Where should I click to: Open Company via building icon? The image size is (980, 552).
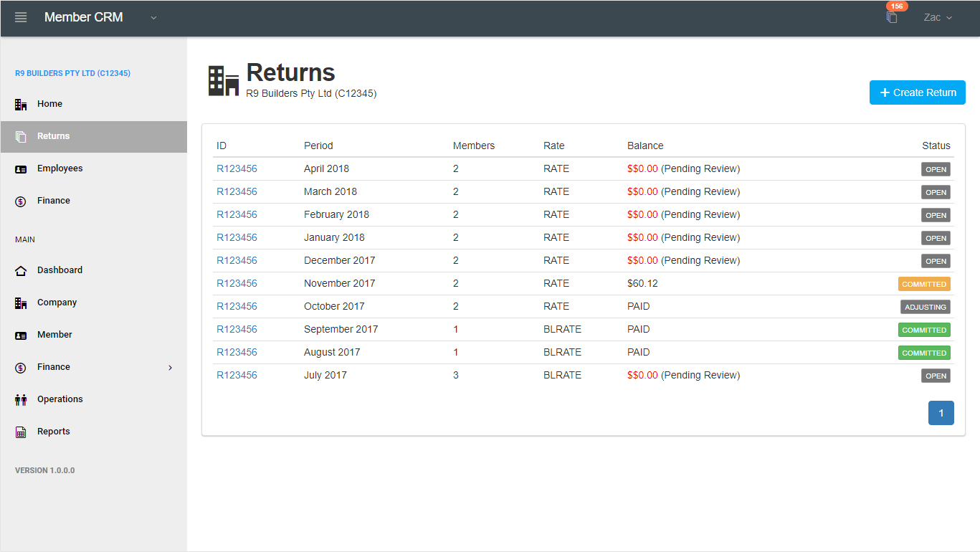21,303
